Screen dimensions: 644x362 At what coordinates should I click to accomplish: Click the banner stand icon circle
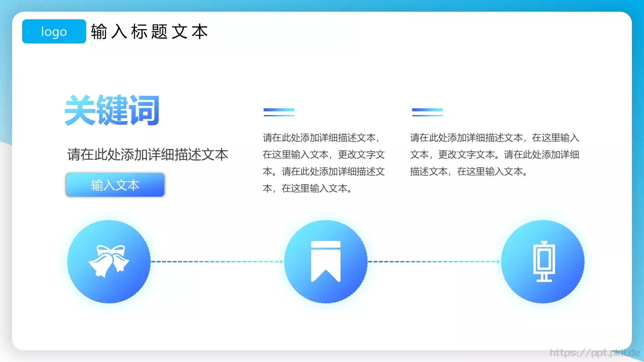[x=543, y=261]
